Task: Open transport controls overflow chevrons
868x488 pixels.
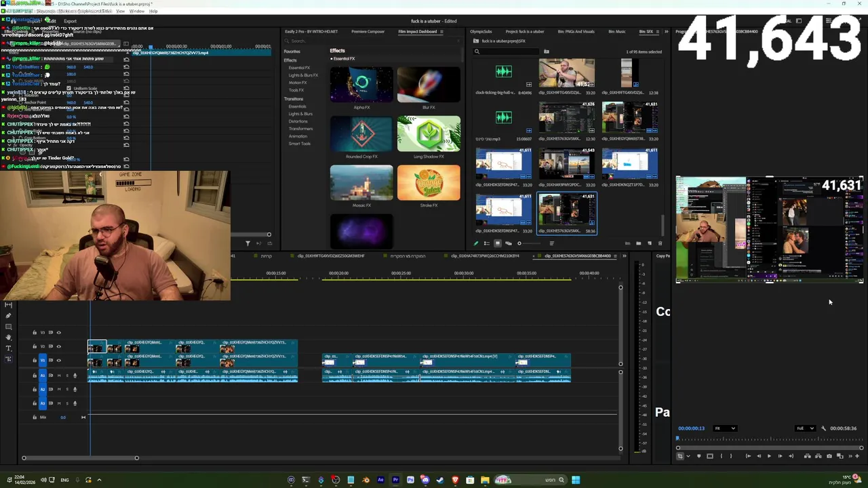Action: pyautogui.click(x=850, y=456)
